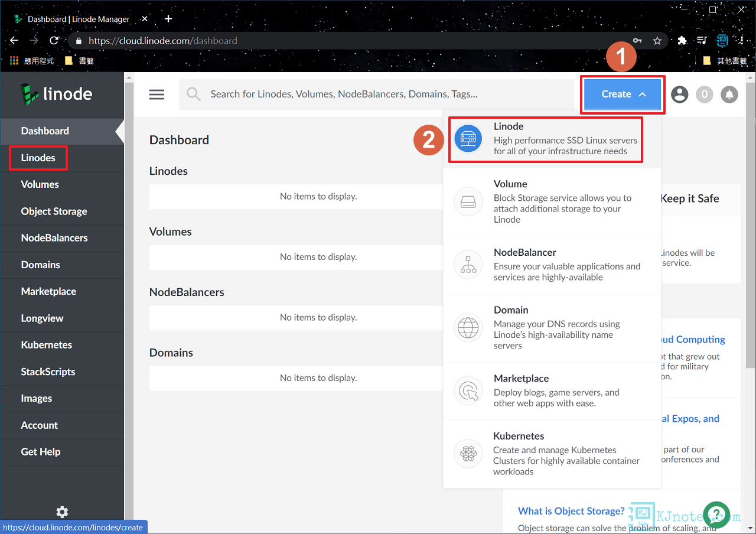The width and height of the screenshot is (756, 534).
Task: Open Marketplace in the sidebar
Action: click(62, 291)
